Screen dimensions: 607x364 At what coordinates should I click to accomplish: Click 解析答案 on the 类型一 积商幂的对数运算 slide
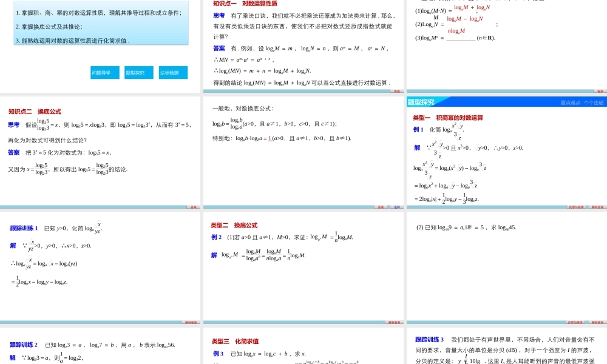[x=597, y=207]
